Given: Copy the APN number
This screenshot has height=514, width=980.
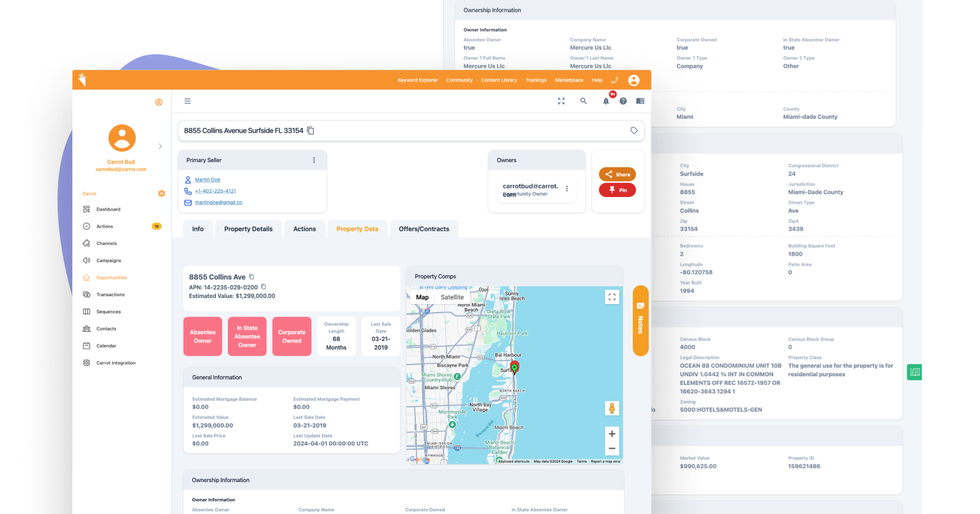Looking at the screenshot, I should tap(263, 287).
